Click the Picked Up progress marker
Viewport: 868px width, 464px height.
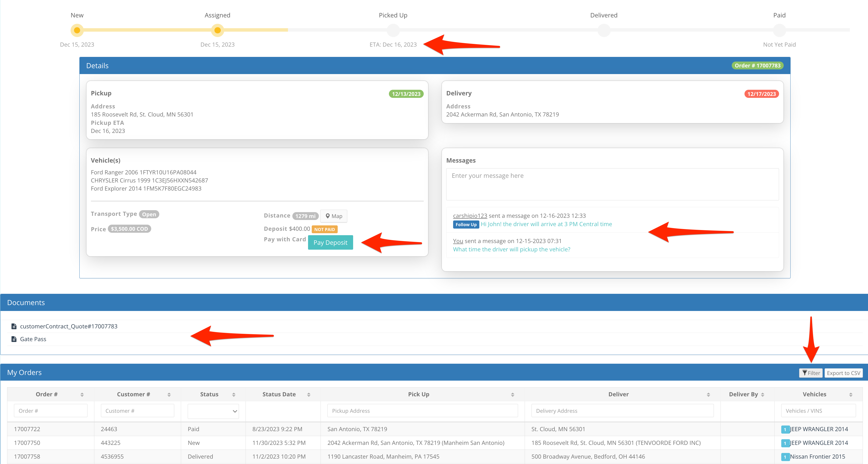393,30
